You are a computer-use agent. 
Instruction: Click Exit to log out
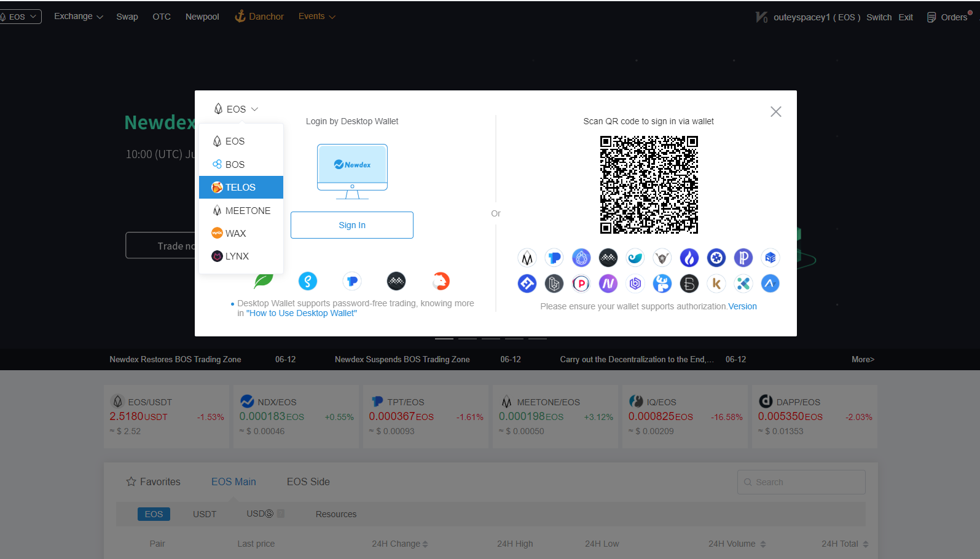tap(906, 17)
